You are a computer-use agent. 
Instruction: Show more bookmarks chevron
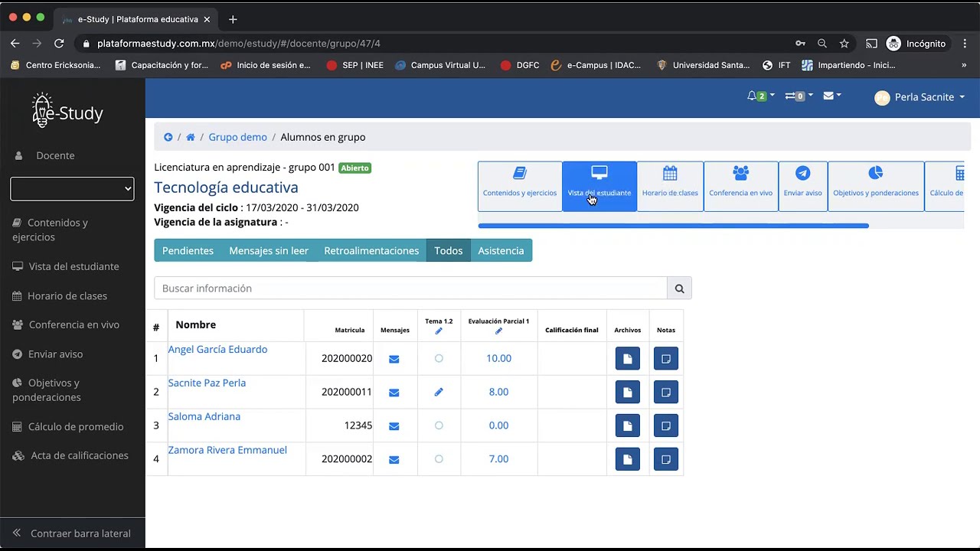[x=964, y=65]
